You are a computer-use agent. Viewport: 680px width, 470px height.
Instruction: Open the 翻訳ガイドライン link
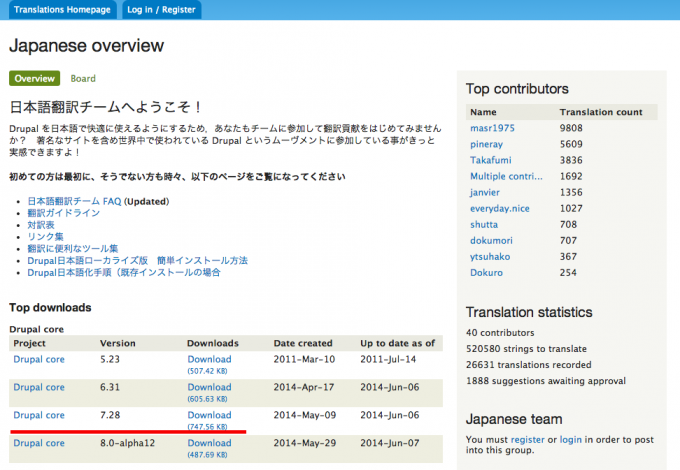[64, 213]
